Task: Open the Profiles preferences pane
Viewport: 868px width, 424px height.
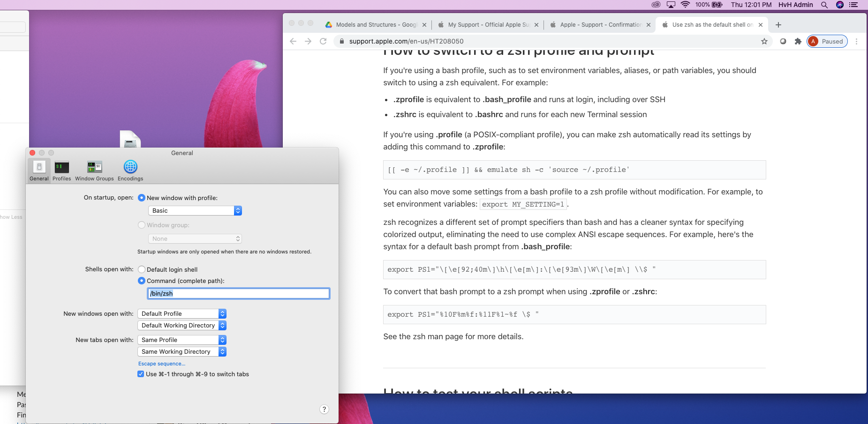Action: [x=61, y=171]
